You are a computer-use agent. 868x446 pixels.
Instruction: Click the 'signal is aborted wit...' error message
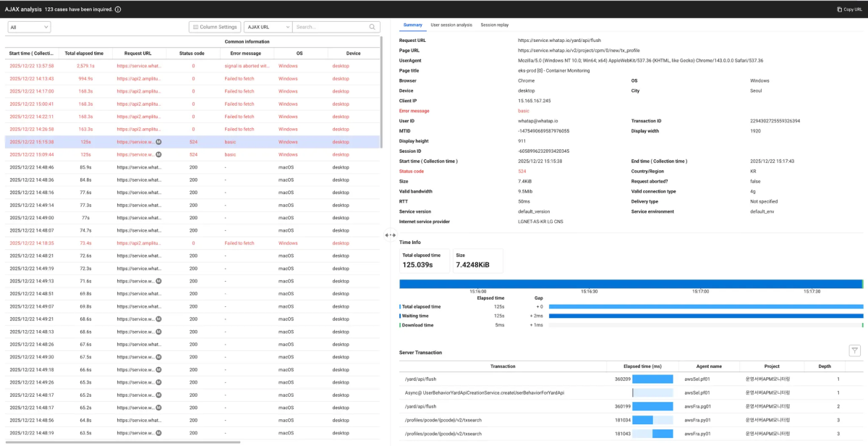pyautogui.click(x=247, y=66)
